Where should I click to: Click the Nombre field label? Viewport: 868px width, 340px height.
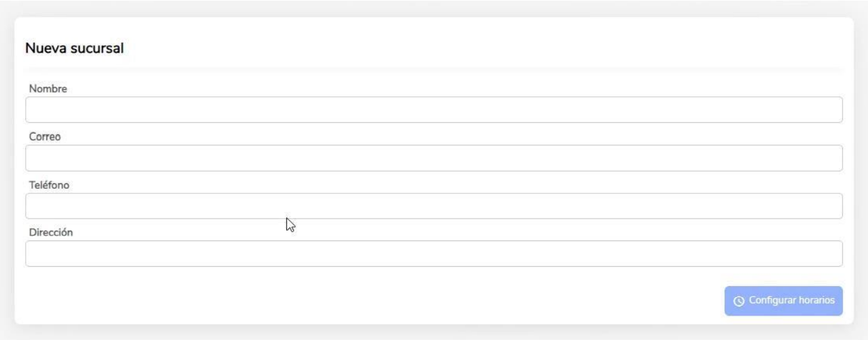(48, 89)
